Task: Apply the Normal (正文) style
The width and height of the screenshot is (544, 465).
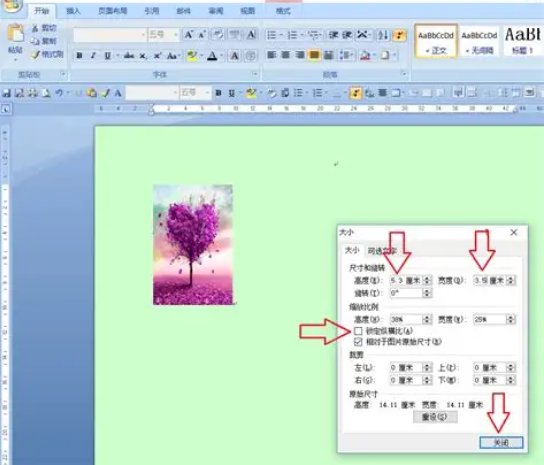Action: (436, 42)
